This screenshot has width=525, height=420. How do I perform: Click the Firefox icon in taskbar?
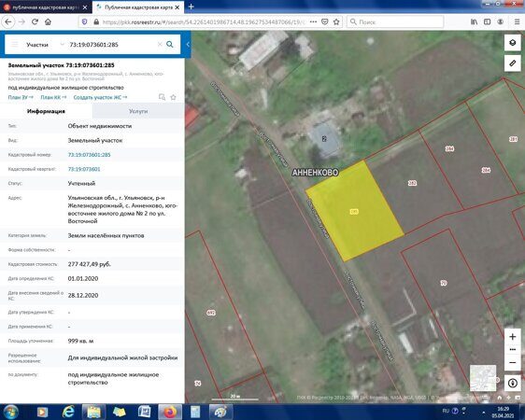point(170,412)
